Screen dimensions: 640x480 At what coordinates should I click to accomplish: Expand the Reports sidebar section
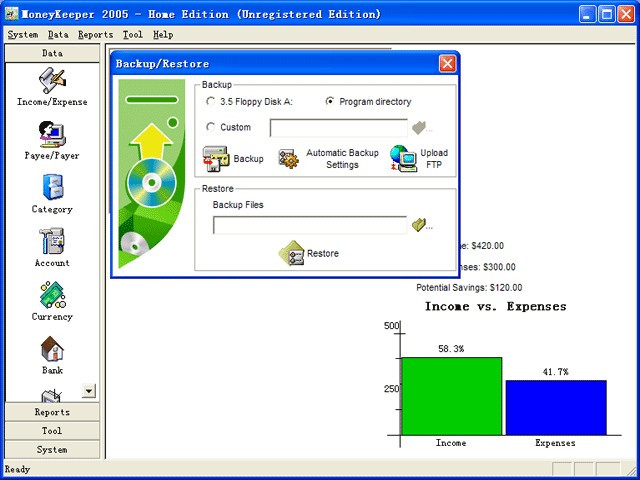(52, 412)
